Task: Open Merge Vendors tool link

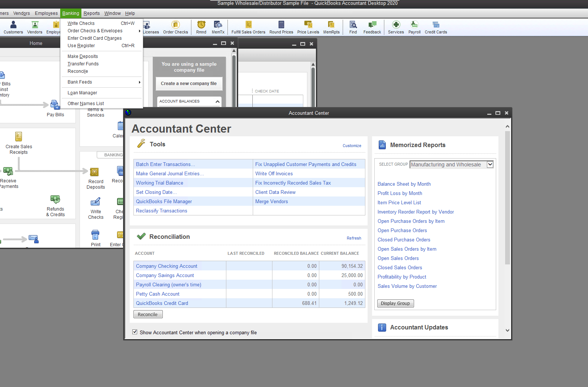Action: coord(271,201)
